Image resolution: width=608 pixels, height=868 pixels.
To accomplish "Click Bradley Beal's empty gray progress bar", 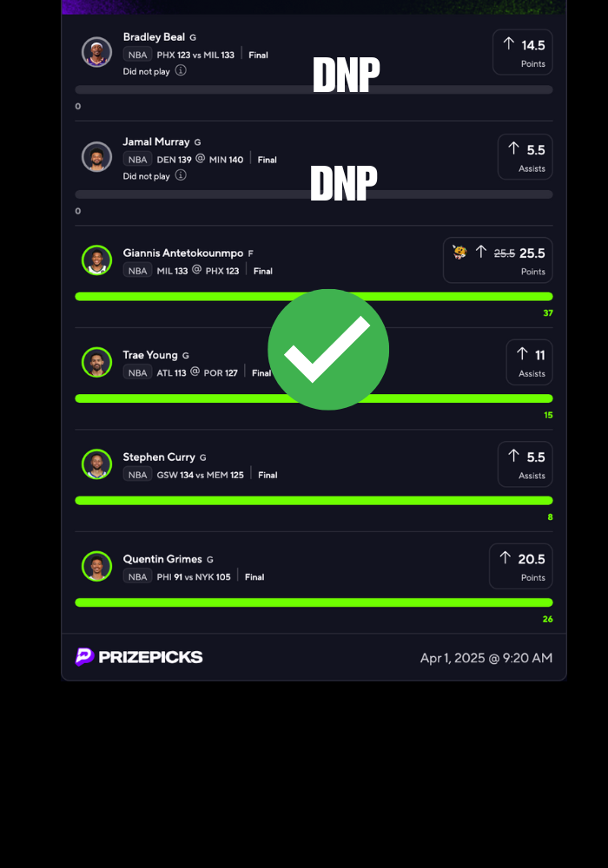I will (x=314, y=89).
